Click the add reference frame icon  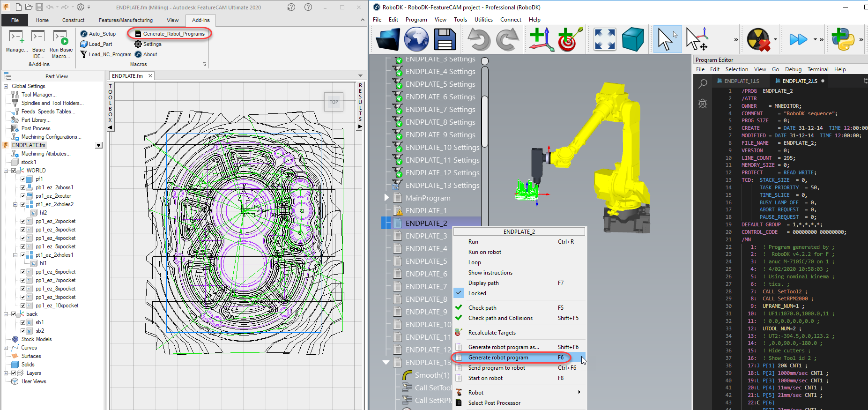pos(541,39)
